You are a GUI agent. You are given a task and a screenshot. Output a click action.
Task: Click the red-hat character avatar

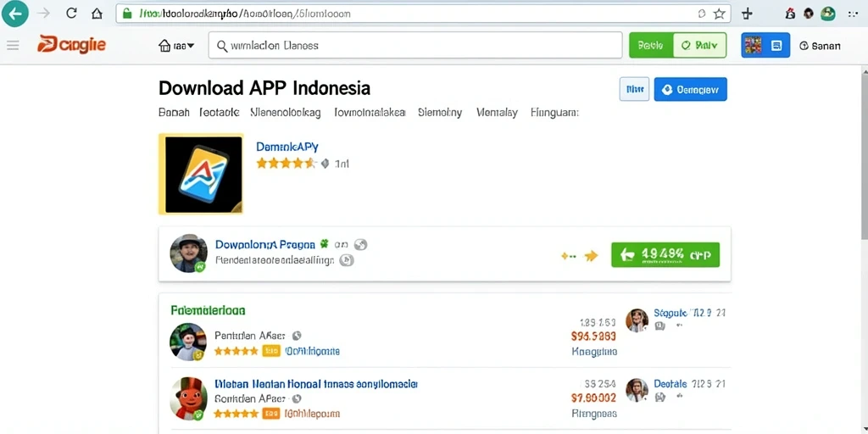[188, 398]
